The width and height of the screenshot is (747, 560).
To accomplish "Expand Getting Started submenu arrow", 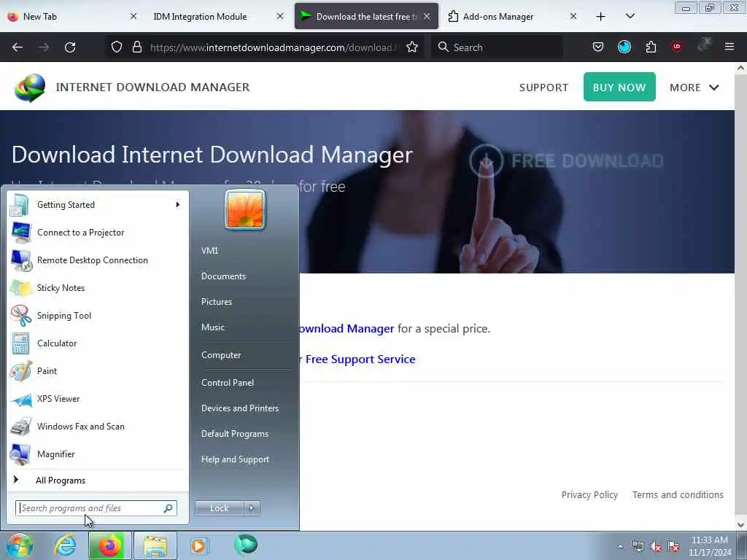I will coord(178,205).
